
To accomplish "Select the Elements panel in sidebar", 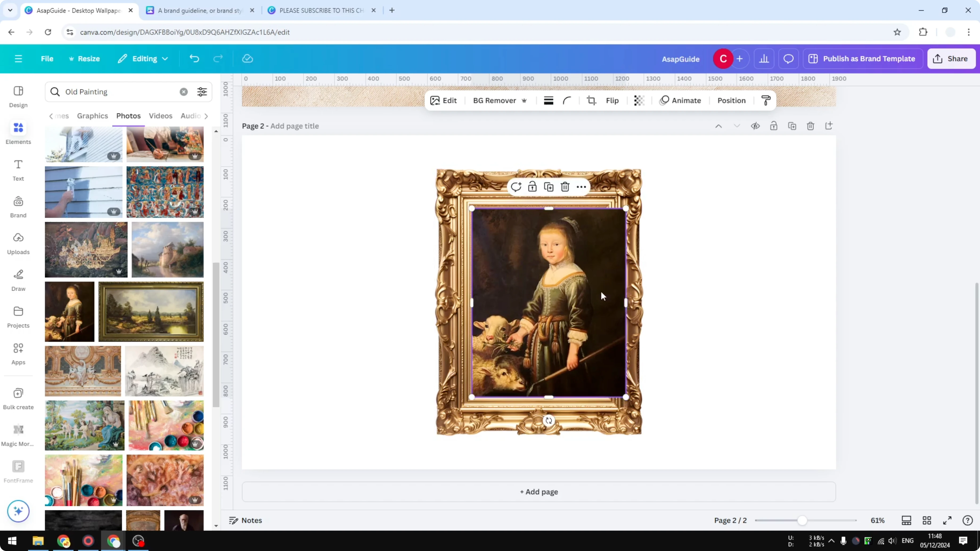I will tap(18, 133).
